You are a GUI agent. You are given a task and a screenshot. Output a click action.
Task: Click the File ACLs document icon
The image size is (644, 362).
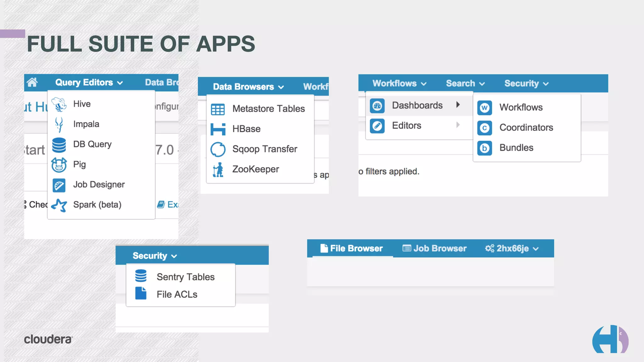coord(141,293)
